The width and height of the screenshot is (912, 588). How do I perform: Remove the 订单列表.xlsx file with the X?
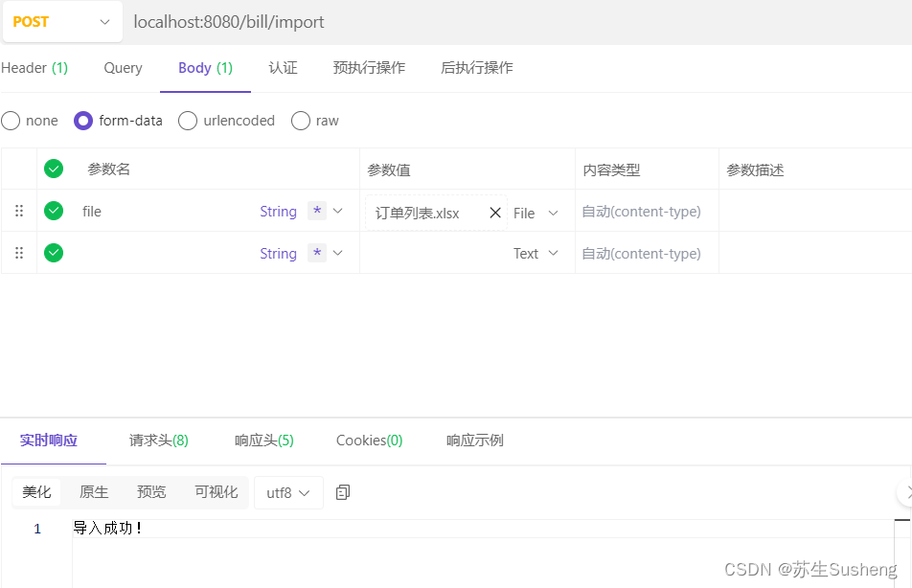495,213
